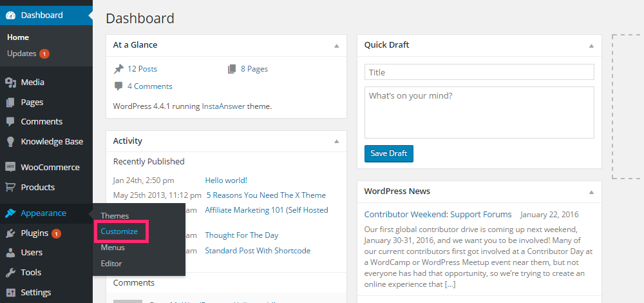Click the Plugins update count badge
Viewport: 644px width, 303px height.
coord(56,233)
